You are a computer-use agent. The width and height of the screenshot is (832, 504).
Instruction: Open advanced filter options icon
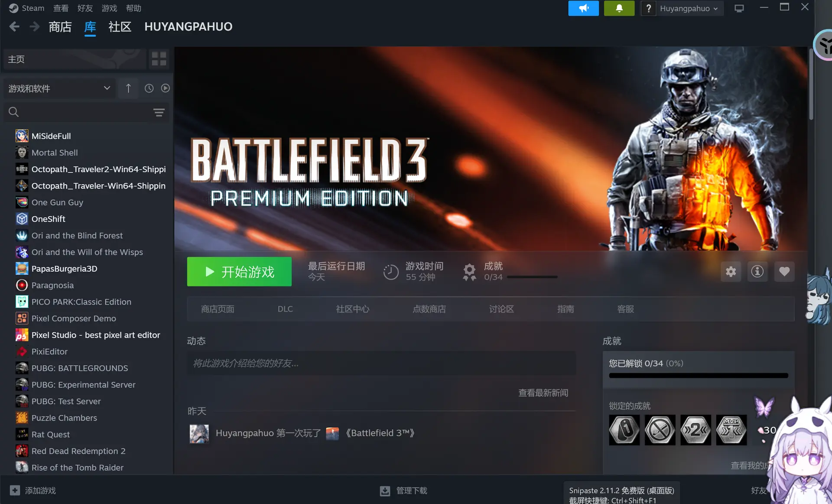[159, 113]
